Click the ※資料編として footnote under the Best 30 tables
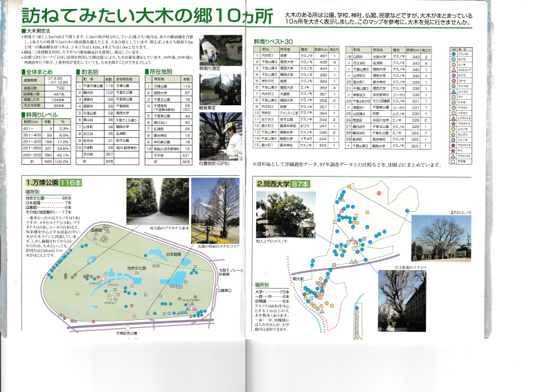554x392 pixels. (x=347, y=165)
